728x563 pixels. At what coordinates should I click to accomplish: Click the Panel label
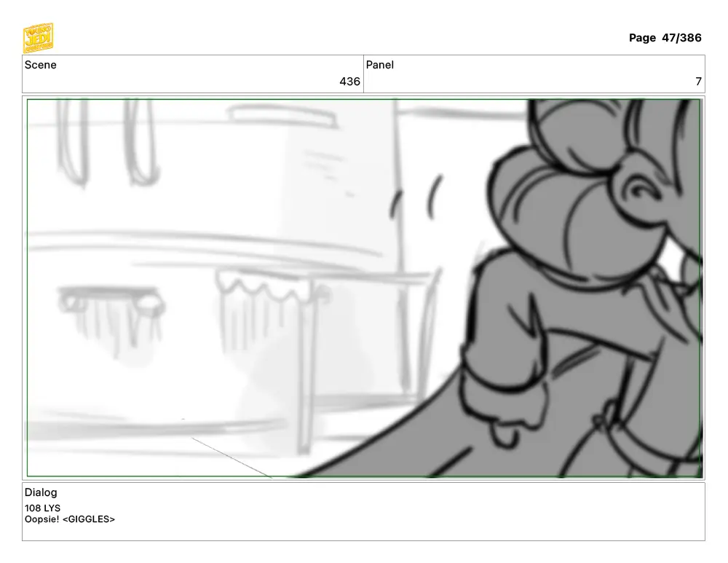click(x=380, y=65)
